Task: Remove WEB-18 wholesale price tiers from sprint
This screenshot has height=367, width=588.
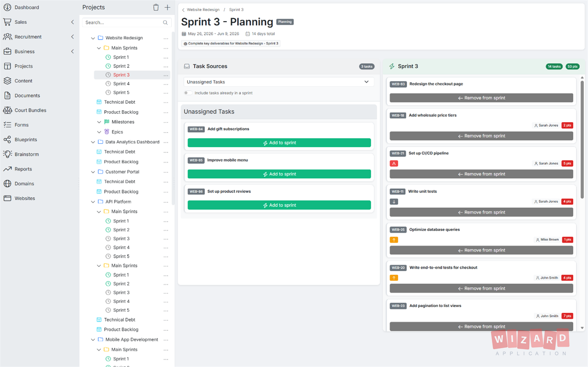Action: click(481, 136)
